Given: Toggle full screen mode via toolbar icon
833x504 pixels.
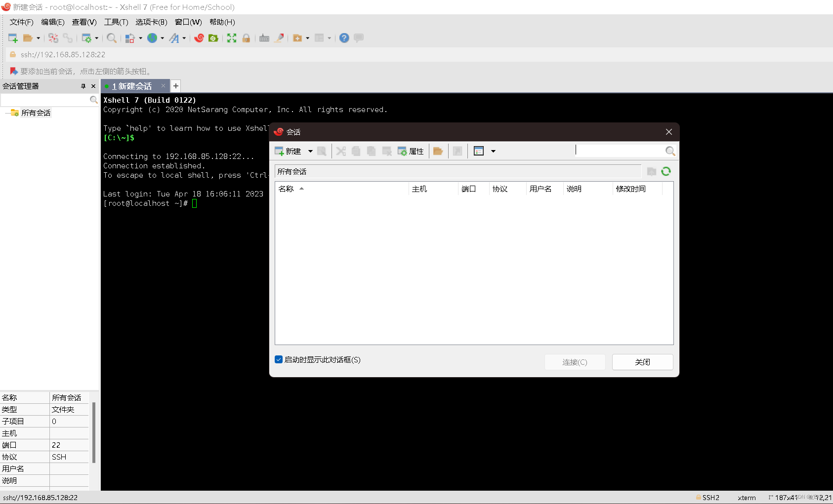Looking at the screenshot, I should 232,38.
